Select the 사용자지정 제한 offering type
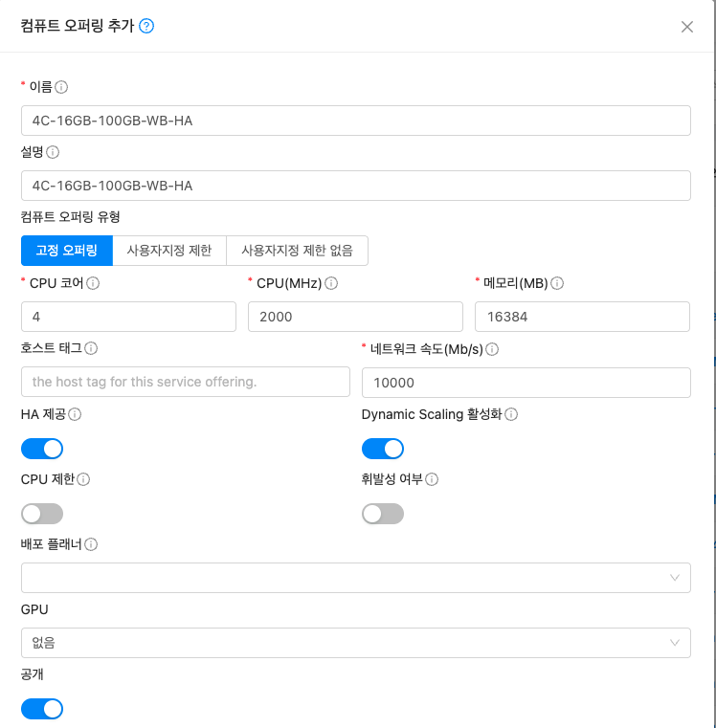This screenshot has width=716, height=728. pyautogui.click(x=169, y=251)
